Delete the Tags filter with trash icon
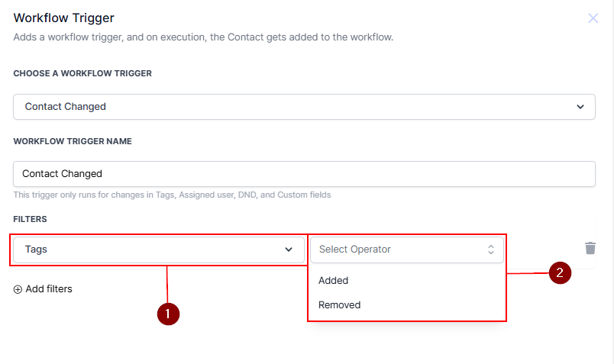614x364 pixels. coord(590,248)
